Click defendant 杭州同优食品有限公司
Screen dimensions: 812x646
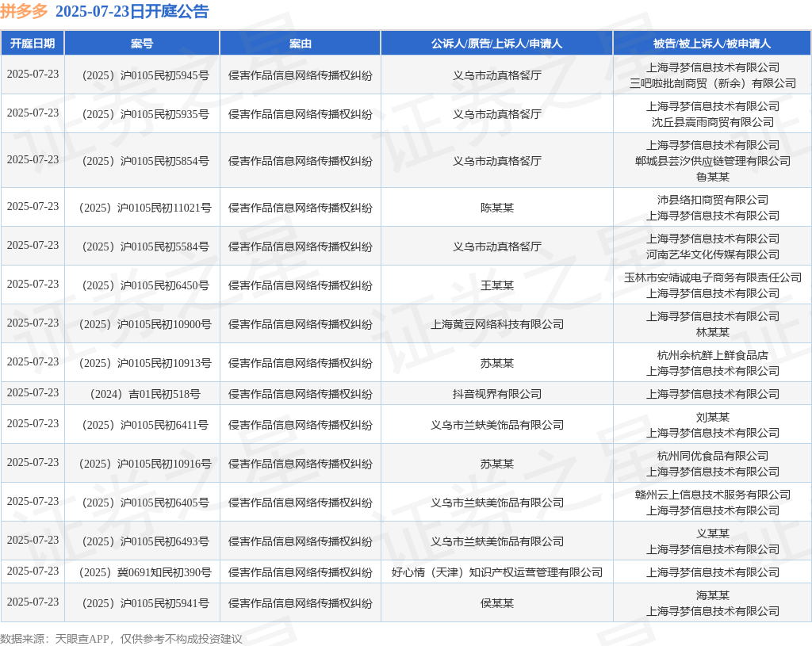713,456
